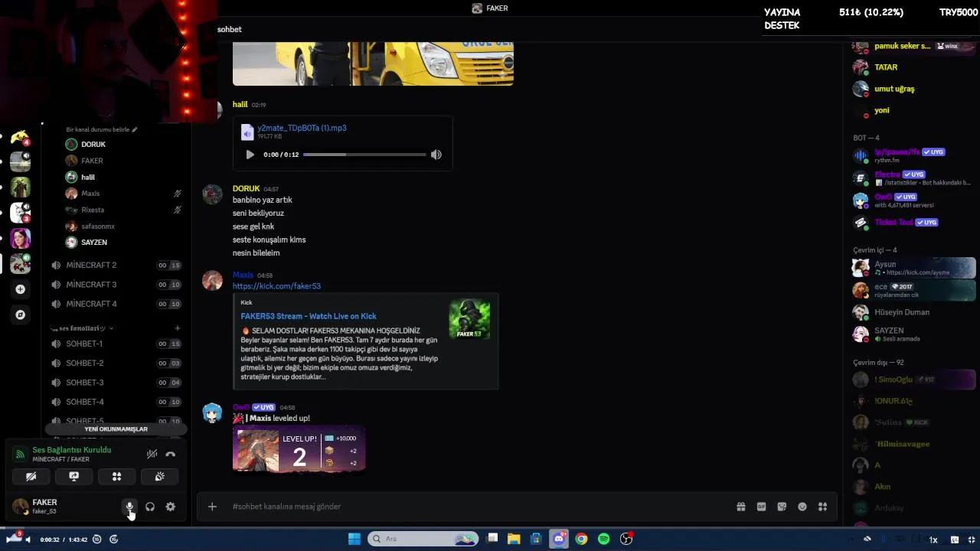
Task: Open discover servers compass icon
Action: [20, 315]
